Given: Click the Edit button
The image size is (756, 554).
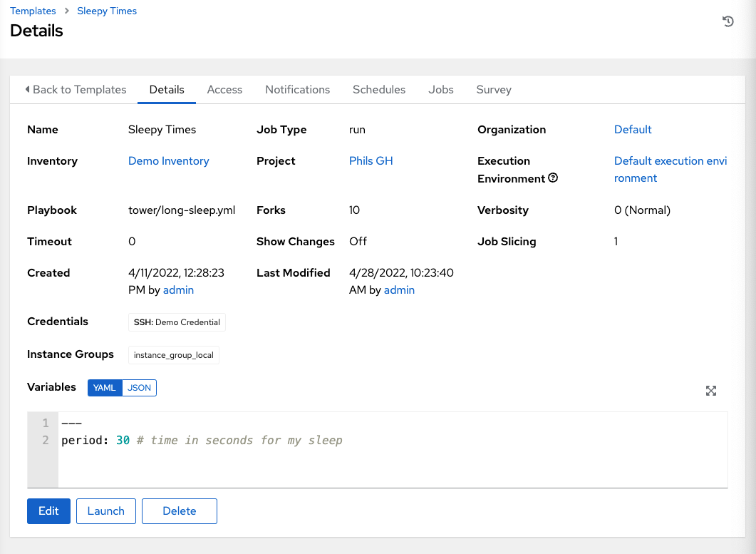Looking at the screenshot, I should (x=48, y=511).
